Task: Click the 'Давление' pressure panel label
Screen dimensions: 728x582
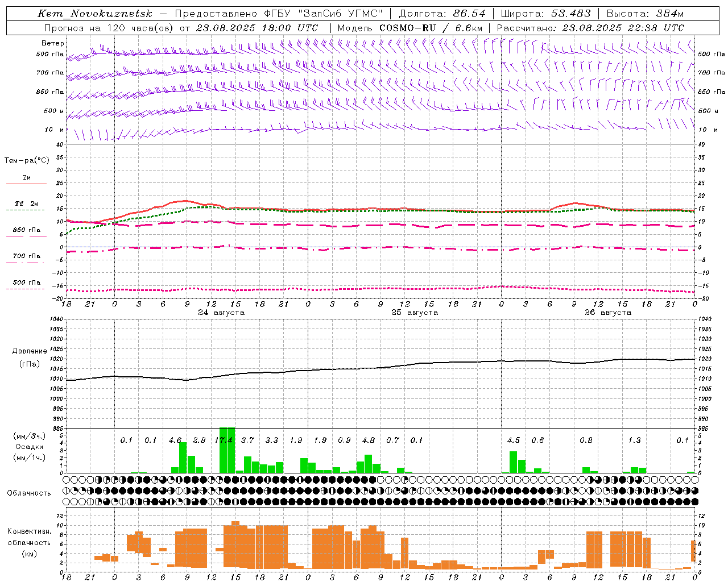Action: 30,351
